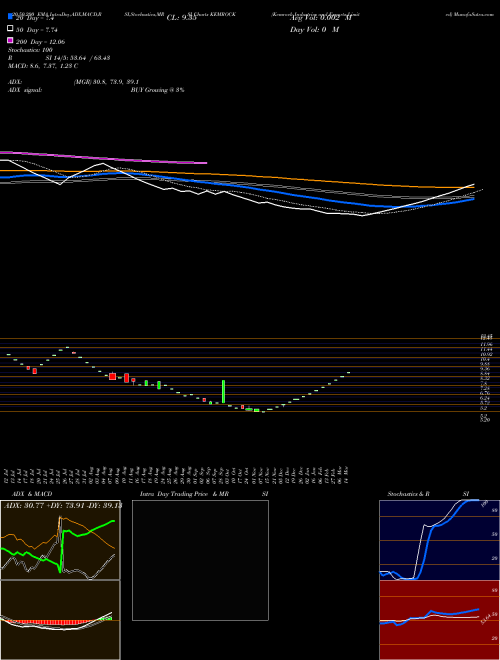Click the 'Stochastics: 100' reading
Viewport: 500px width, 660px height.
click(x=30, y=50)
